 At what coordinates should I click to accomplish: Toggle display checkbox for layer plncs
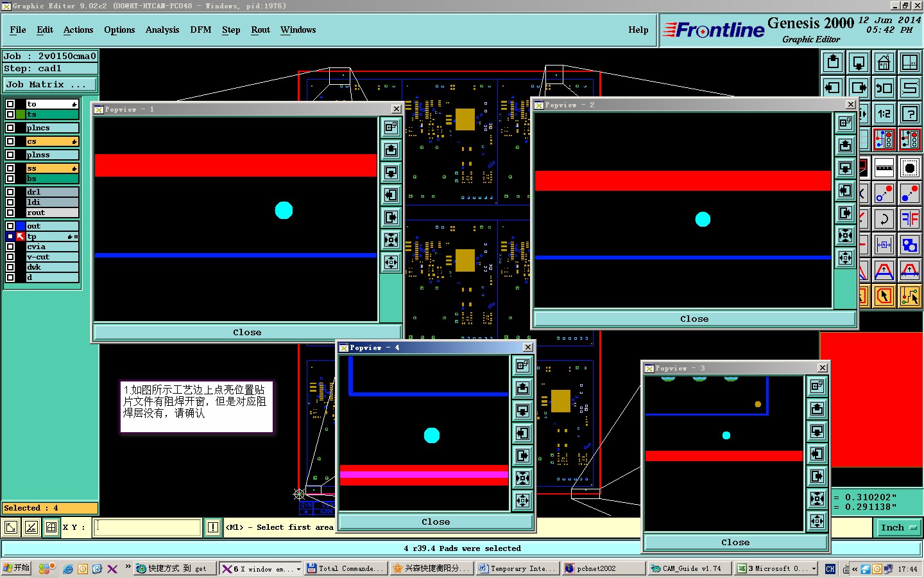(10, 128)
